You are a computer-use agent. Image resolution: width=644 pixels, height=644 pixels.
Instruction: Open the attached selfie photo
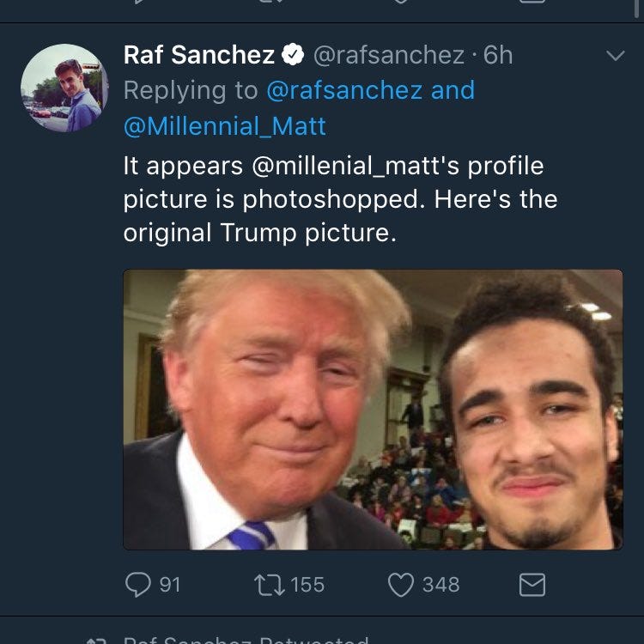click(x=373, y=410)
